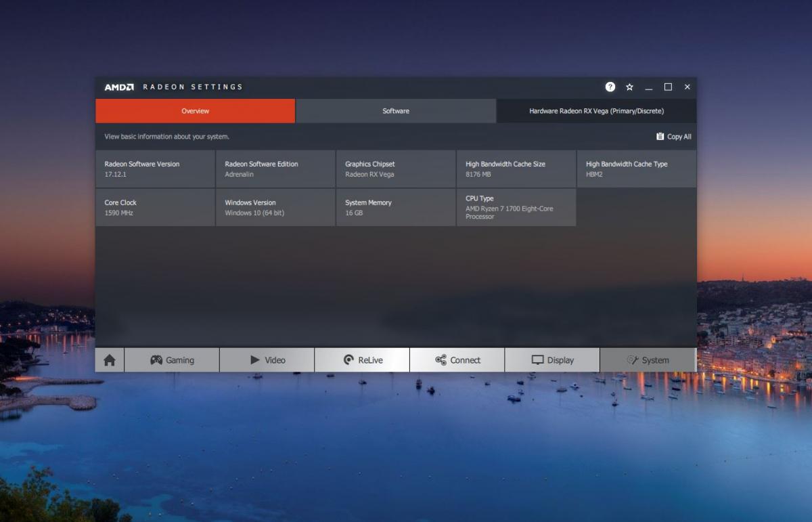Select the High Bandwidth Cache Size tile

pos(516,169)
